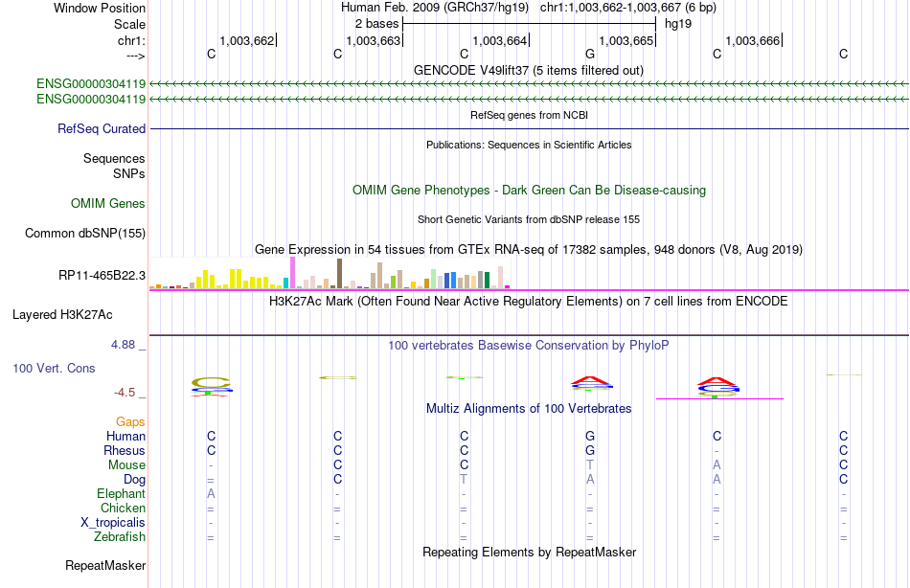The width and height of the screenshot is (910, 588).
Task: Click the chr1: ruler label
Action: coord(131,40)
